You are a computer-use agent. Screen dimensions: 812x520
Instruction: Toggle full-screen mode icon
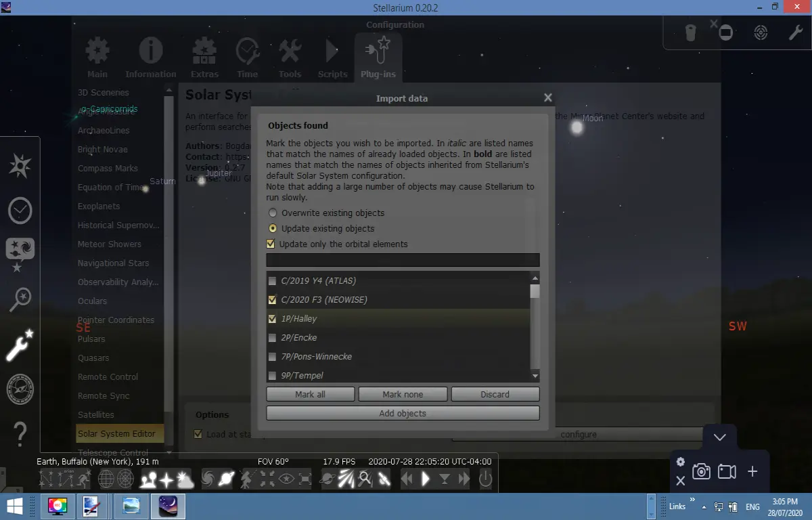(304, 479)
